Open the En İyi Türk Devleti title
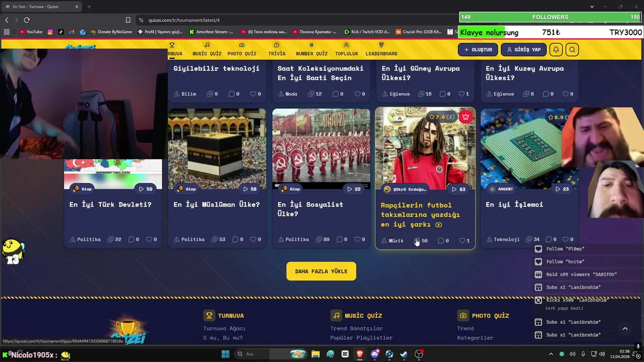The width and height of the screenshot is (644, 362). (110, 205)
